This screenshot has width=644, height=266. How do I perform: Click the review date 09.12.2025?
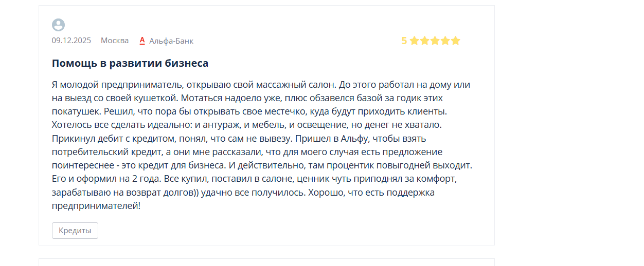click(x=71, y=41)
